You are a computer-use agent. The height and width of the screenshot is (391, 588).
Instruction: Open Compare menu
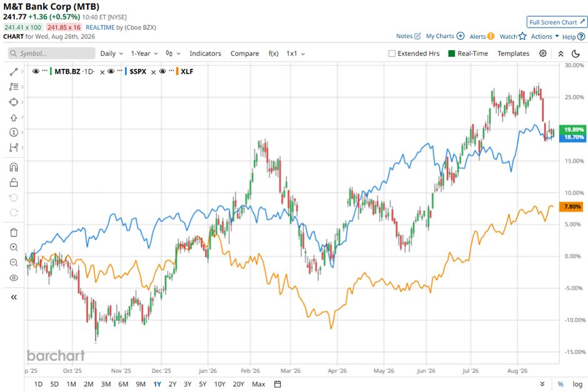pyautogui.click(x=245, y=54)
